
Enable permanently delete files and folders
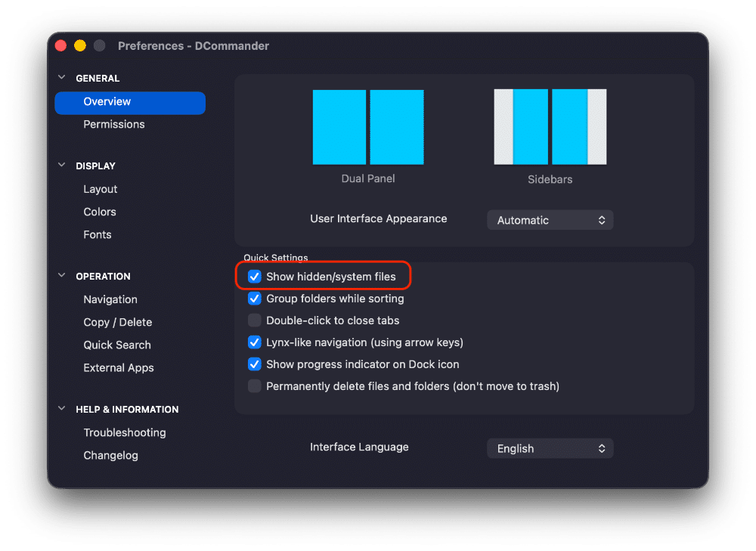pyautogui.click(x=254, y=385)
